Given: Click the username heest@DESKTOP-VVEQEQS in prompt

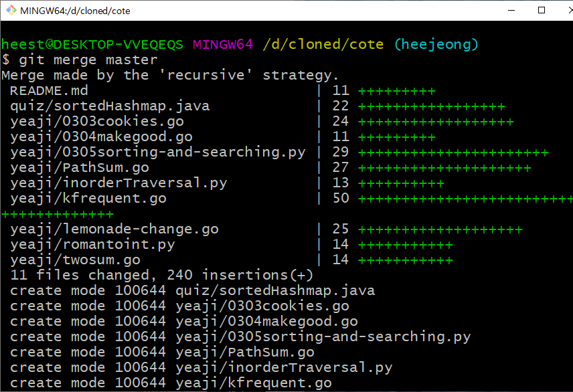Looking at the screenshot, I should (x=92, y=45).
